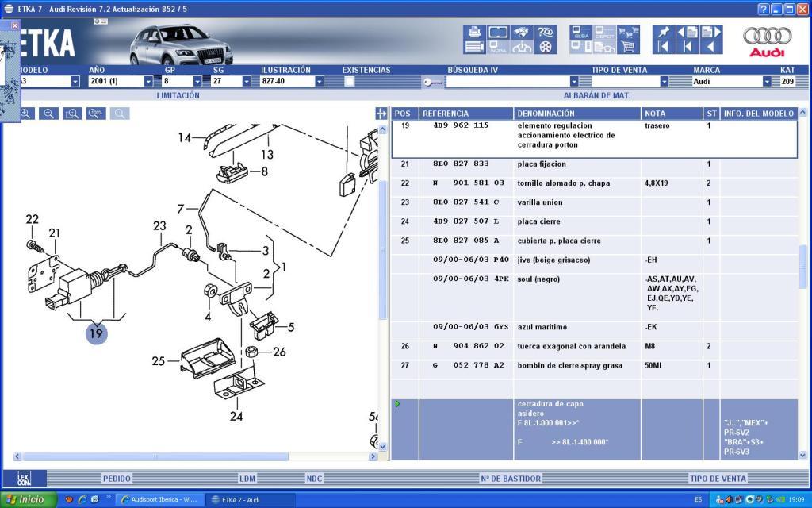Click the list sheet icon below the printer
This screenshot has width=812, height=508.
point(474,47)
